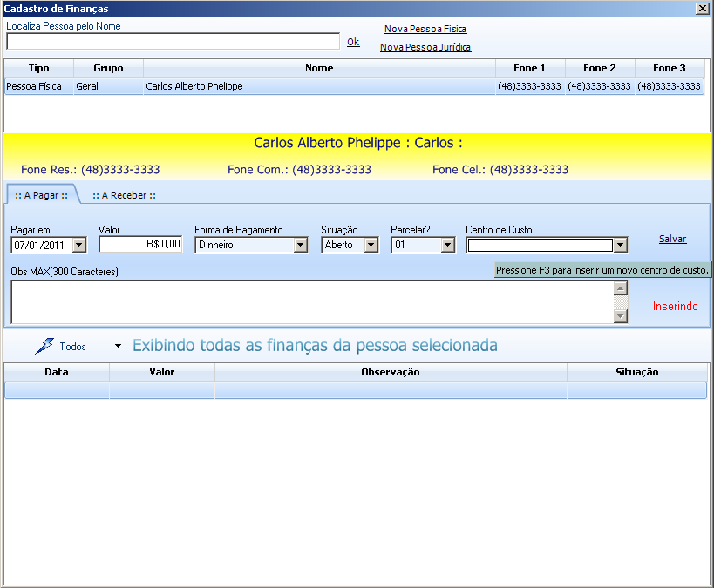Switch to the A Receber tab
714x588 pixels.
point(124,195)
